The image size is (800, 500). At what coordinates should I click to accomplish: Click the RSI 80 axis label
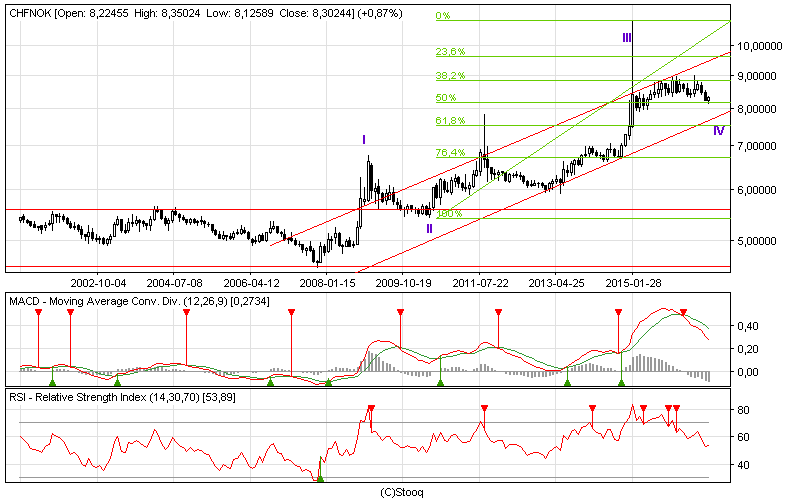(x=743, y=410)
